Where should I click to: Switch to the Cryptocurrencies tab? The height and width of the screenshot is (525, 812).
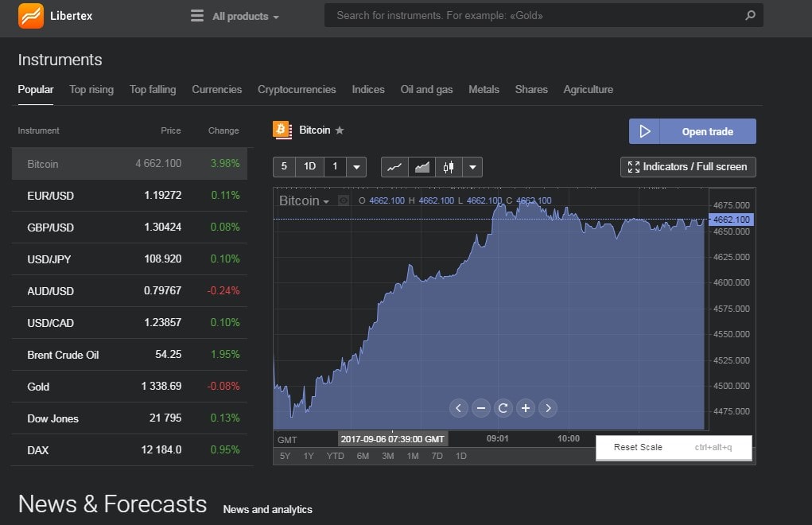[x=297, y=89]
